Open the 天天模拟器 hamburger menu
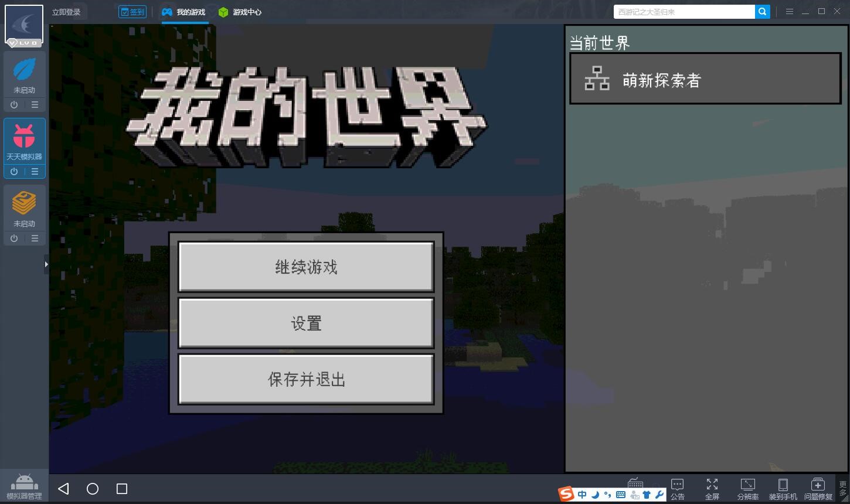This screenshot has height=504, width=850. click(35, 172)
